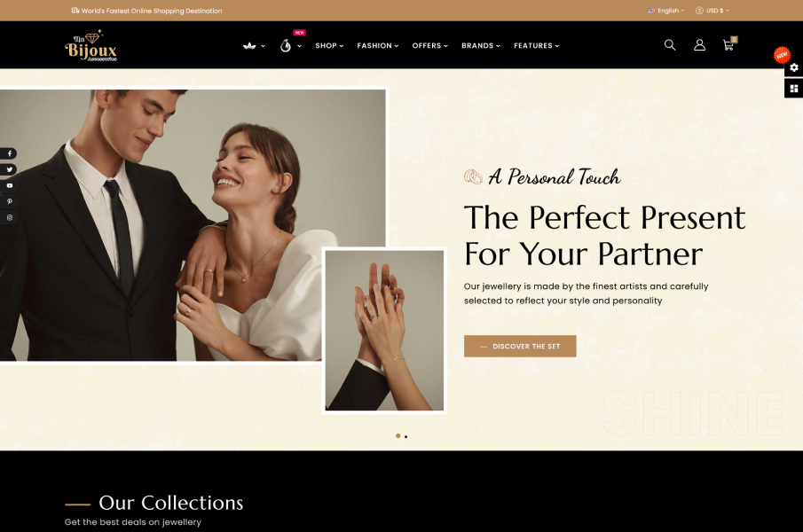Click the Bijoux logo
The width and height of the screenshot is (803, 532).
coord(91,45)
